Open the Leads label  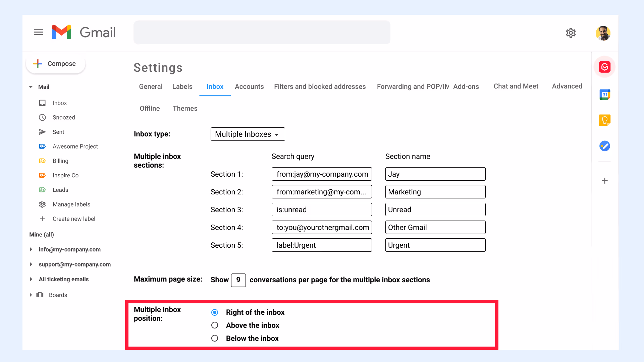(60, 190)
